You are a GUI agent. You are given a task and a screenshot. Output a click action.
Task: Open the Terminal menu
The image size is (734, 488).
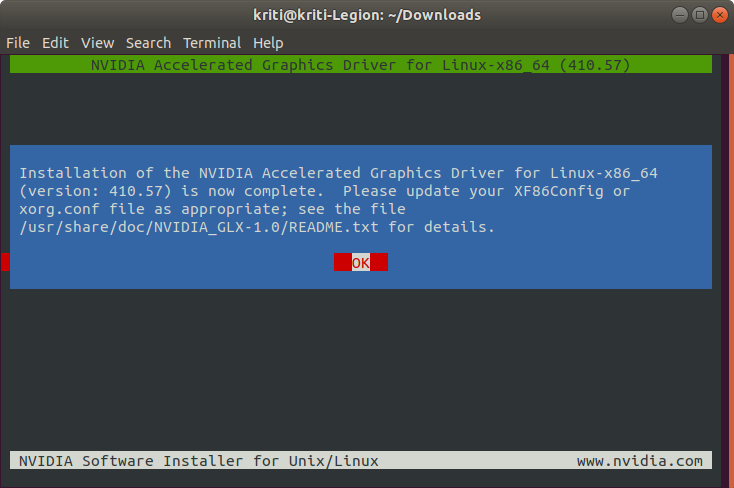pos(212,43)
